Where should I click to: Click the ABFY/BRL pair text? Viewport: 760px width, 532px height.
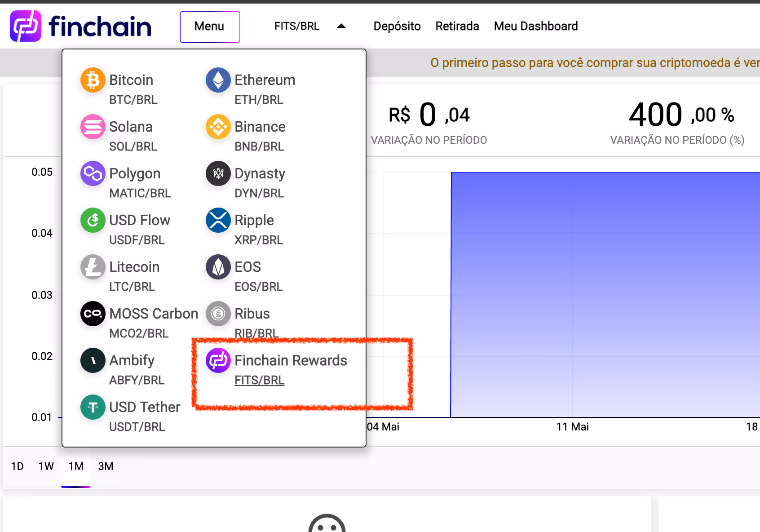tap(137, 380)
